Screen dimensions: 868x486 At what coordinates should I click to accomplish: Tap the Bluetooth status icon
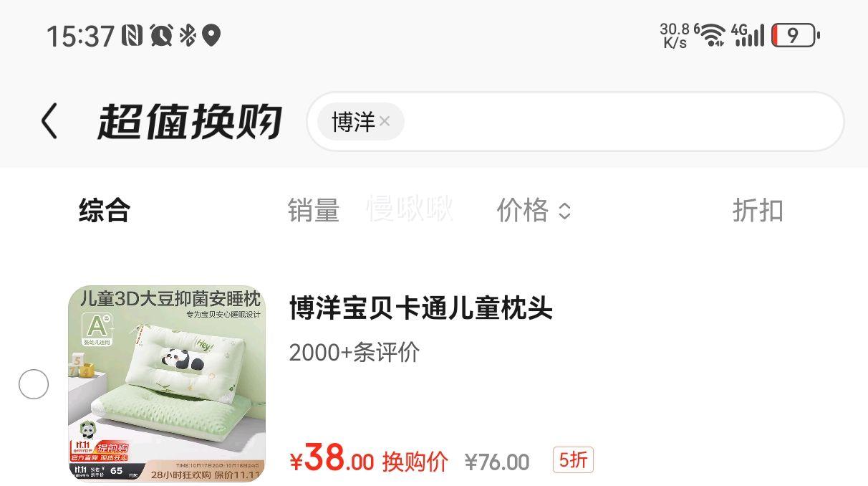pos(187,35)
